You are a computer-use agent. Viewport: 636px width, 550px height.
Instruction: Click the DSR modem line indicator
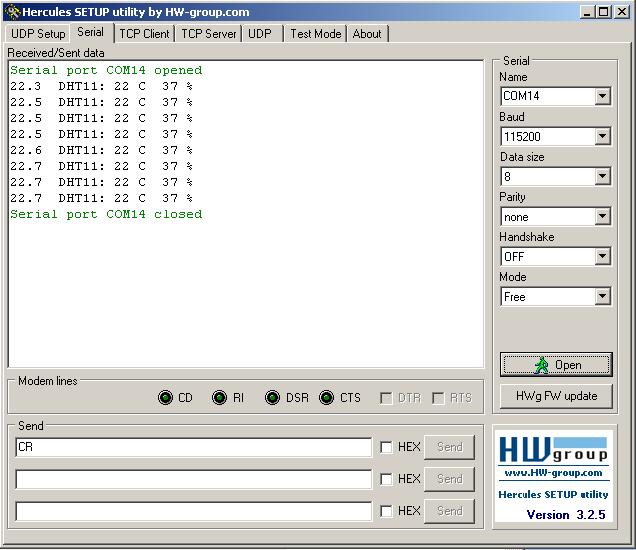(x=272, y=397)
